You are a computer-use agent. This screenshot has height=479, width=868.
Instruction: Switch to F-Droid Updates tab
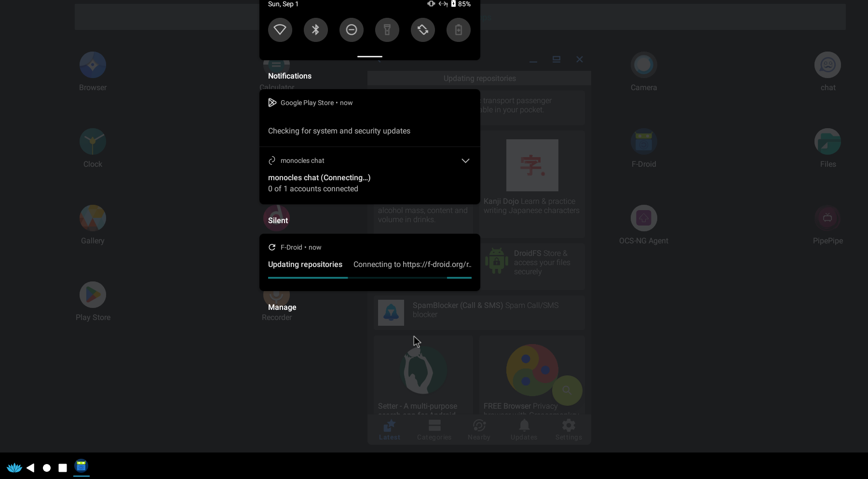pyautogui.click(x=524, y=430)
